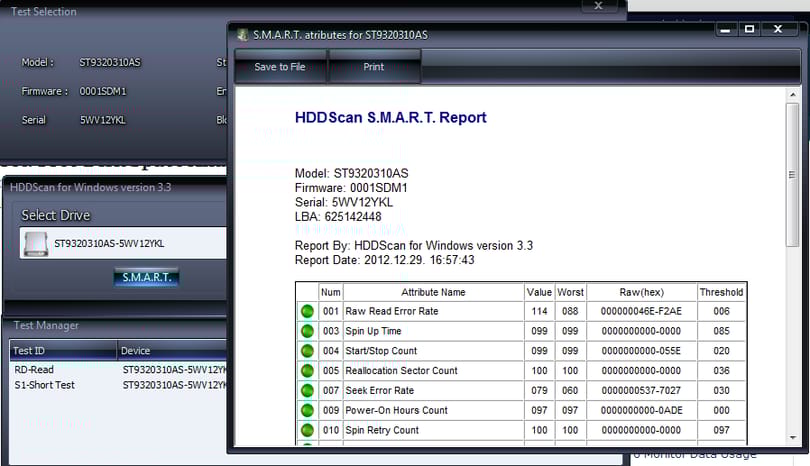Click Spin Retry Count attribute name

coord(382,430)
